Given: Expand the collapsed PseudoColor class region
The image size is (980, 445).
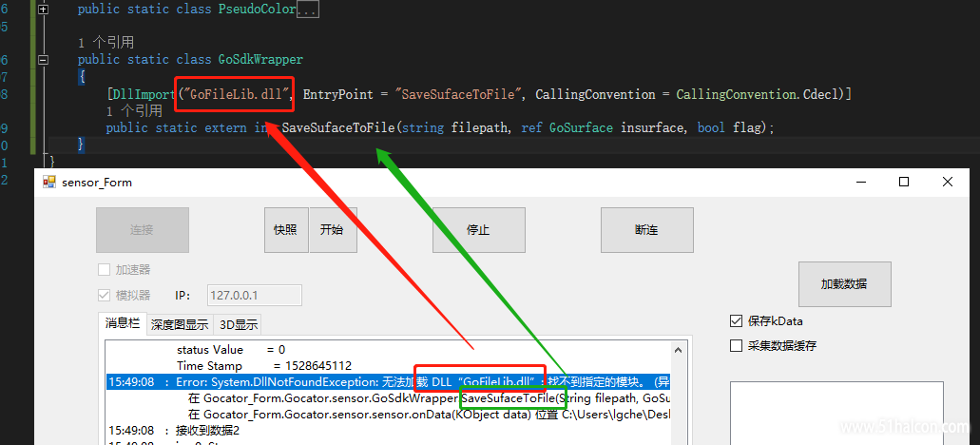Looking at the screenshot, I should pos(43,10).
